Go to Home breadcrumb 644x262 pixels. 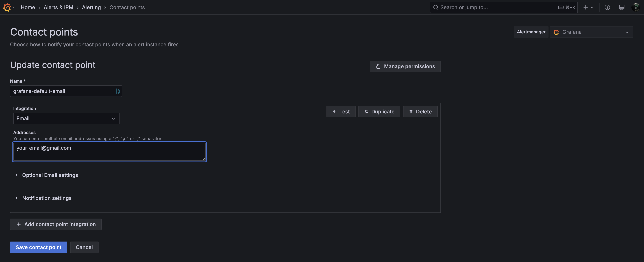[x=28, y=7]
